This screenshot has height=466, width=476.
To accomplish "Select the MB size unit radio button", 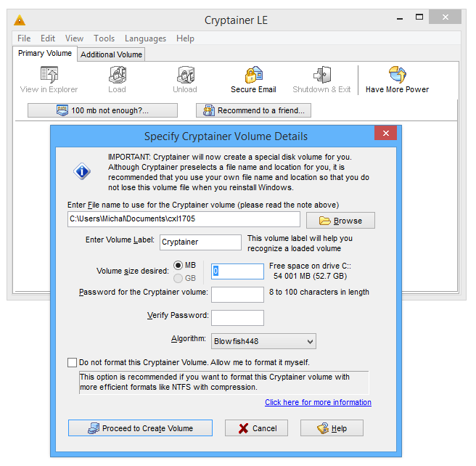I will [178, 266].
